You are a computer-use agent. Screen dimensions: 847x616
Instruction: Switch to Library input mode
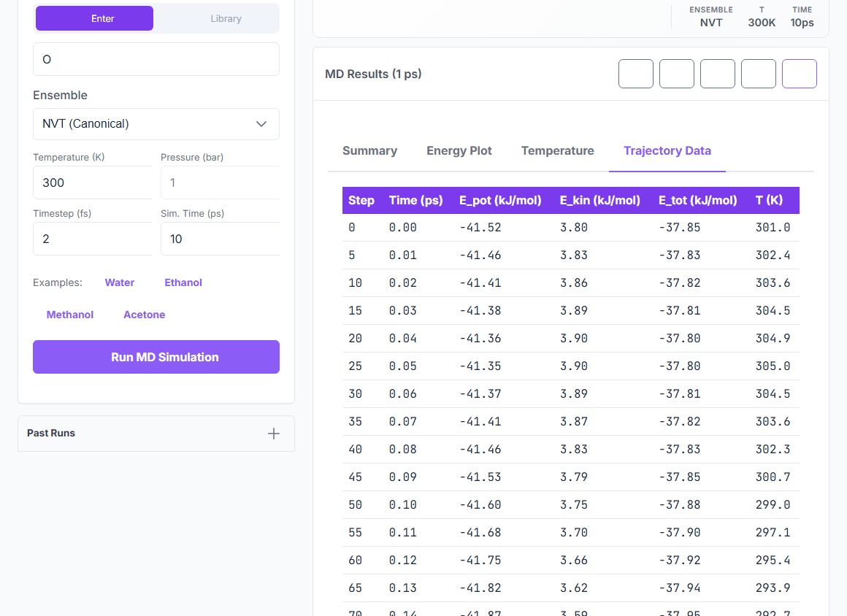pos(226,18)
